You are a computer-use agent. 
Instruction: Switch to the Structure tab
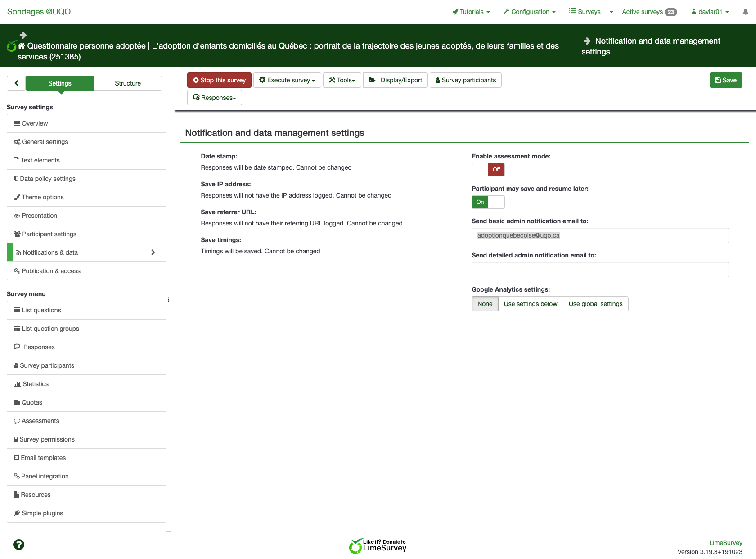point(128,83)
